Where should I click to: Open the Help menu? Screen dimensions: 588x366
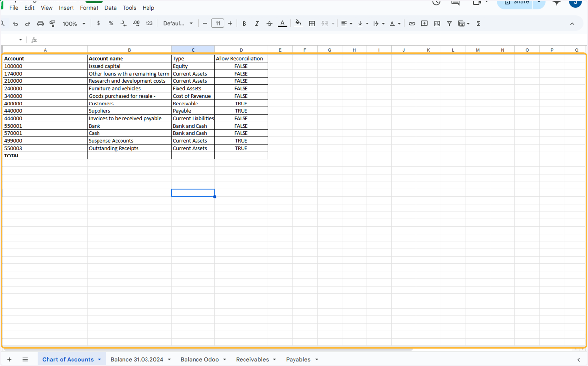tap(148, 8)
